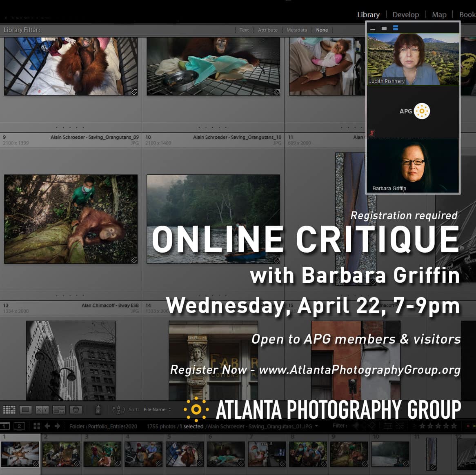
Task: Switch to Loupe view
Action: 25,410
